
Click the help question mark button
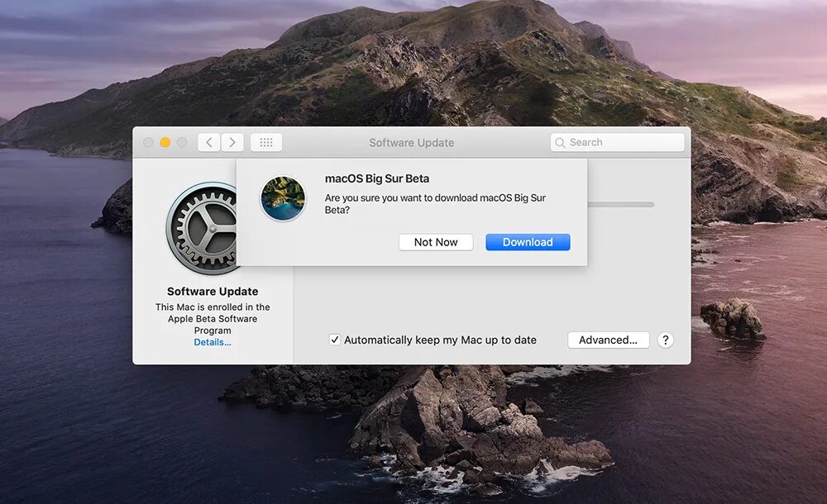pos(666,340)
